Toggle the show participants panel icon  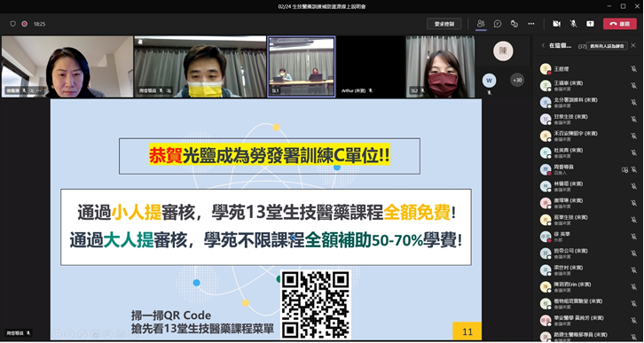(481, 24)
